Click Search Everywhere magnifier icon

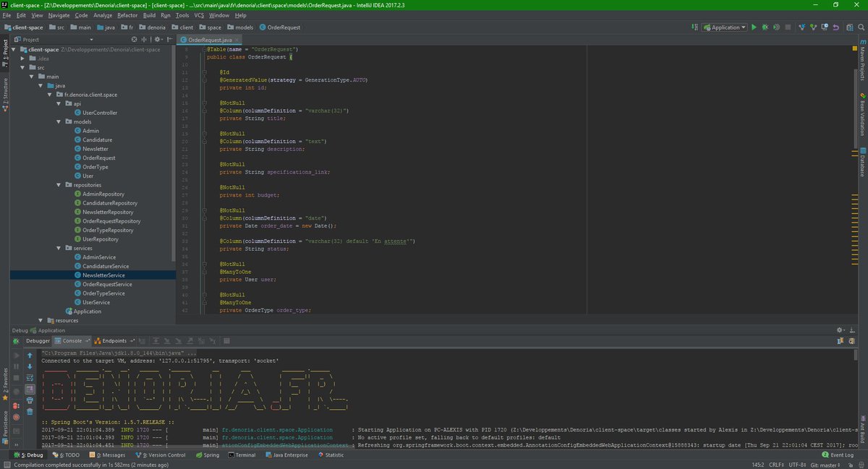point(861,27)
